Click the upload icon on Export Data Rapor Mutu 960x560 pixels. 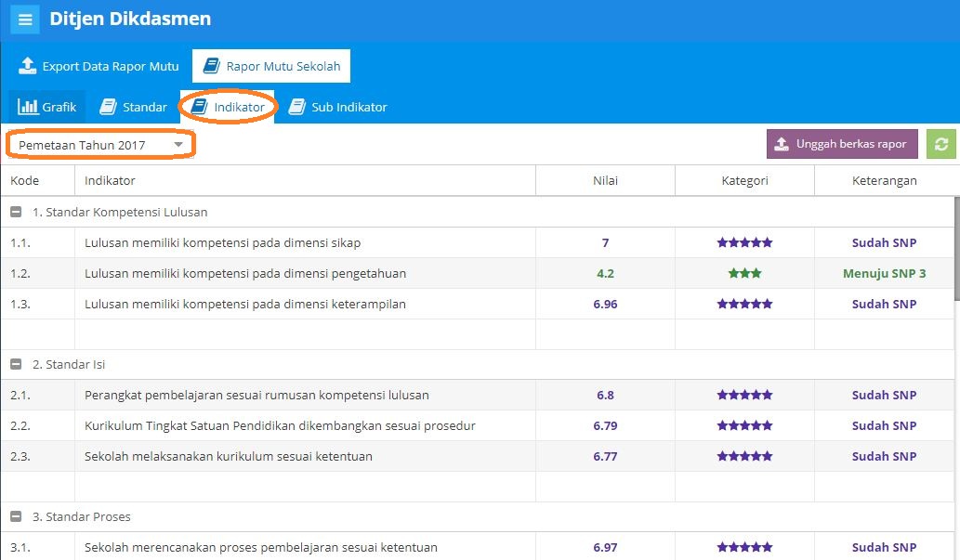tap(27, 66)
